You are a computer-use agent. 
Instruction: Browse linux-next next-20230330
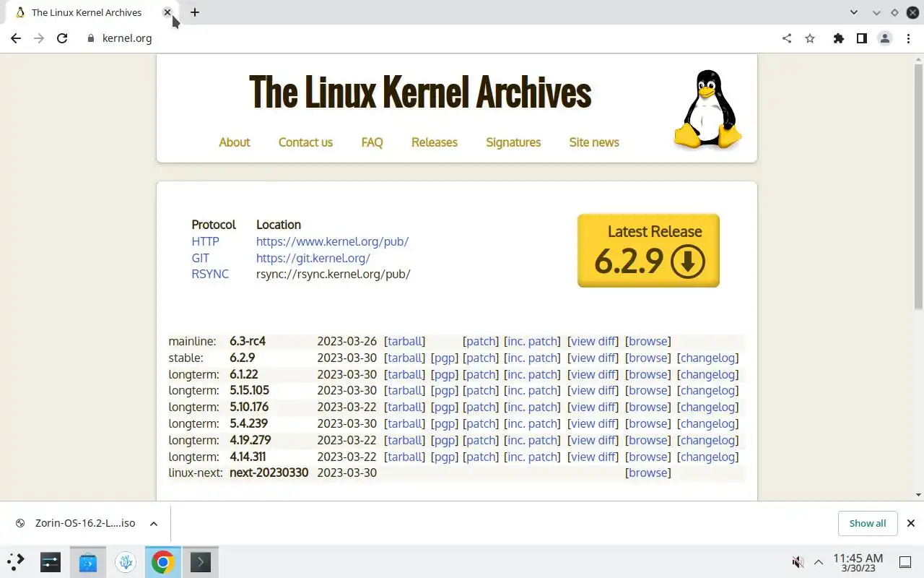tap(648, 473)
